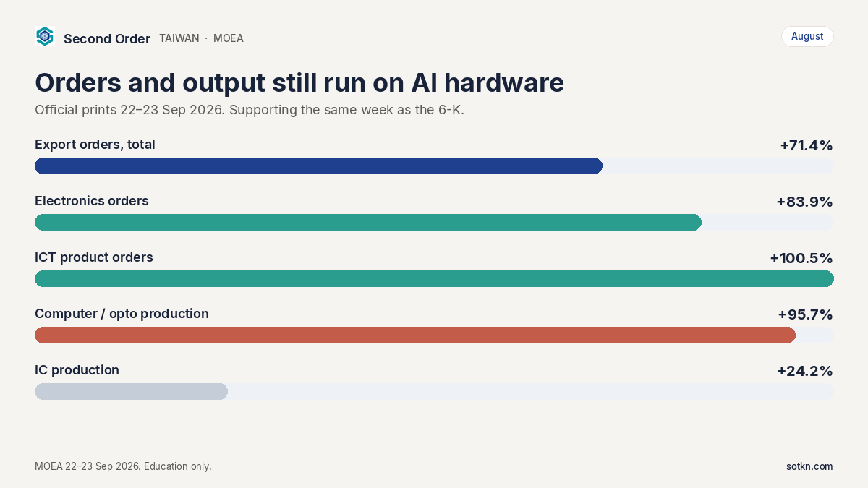
Task: Click the TAIWAN · MOEA tag text
Action: tap(201, 38)
